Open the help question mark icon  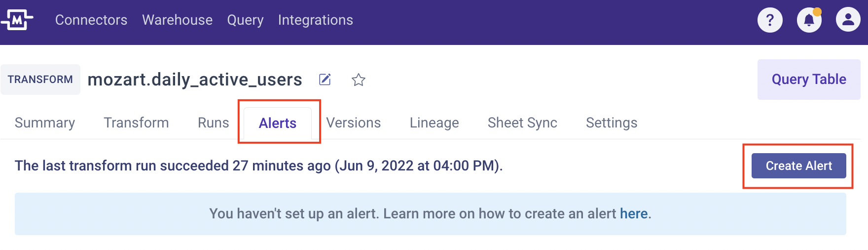coord(770,20)
